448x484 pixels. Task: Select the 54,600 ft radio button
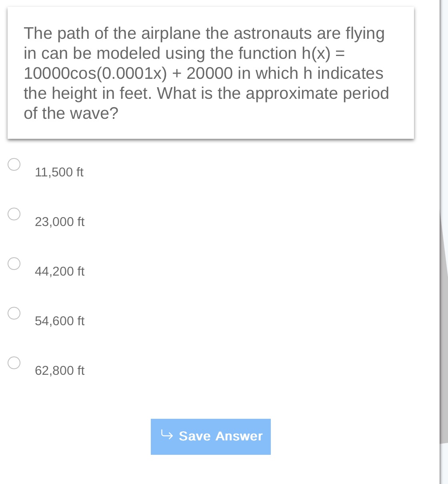pyautogui.click(x=14, y=313)
